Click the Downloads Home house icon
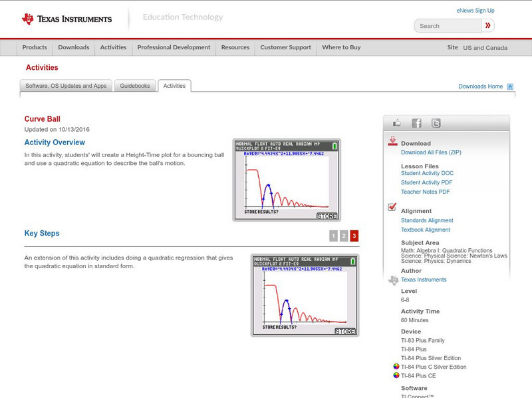The image size is (532, 398). tap(510, 87)
